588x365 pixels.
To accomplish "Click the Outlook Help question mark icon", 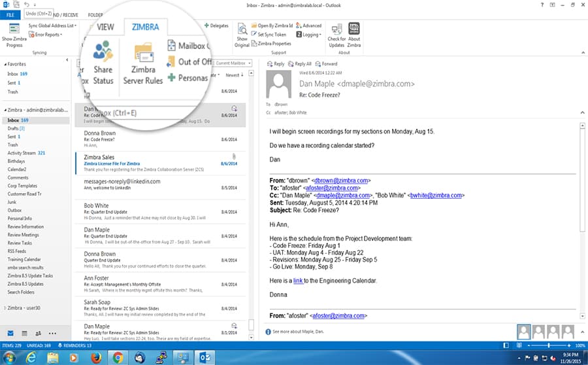I will coord(542,5).
